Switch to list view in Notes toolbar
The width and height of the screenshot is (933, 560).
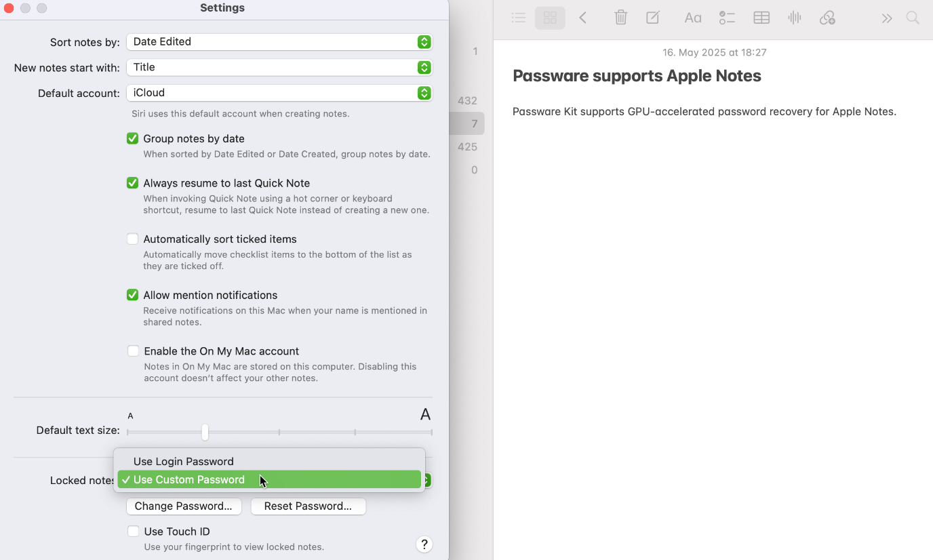(x=519, y=18)
